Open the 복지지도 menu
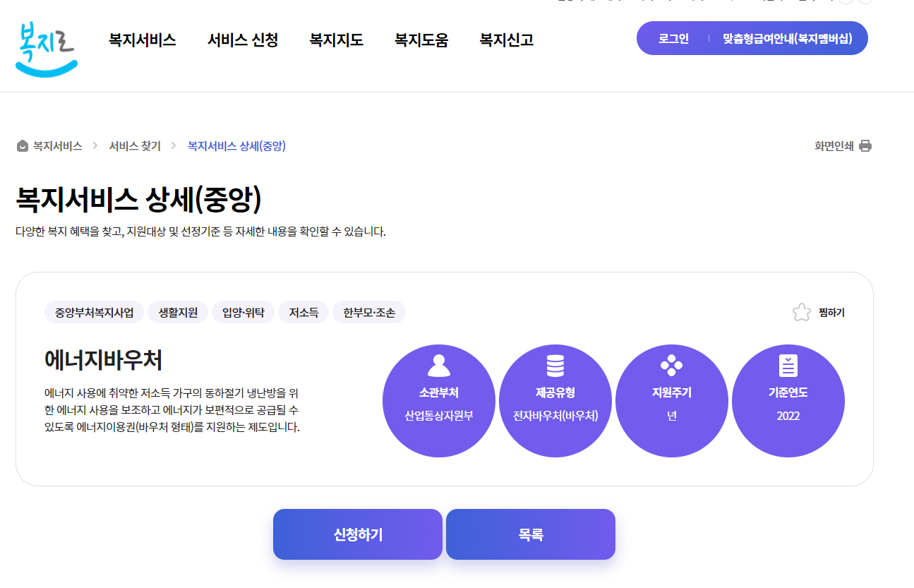Image resolution: width=914 pixels, height=588 pixels. [x=336, y=41]
